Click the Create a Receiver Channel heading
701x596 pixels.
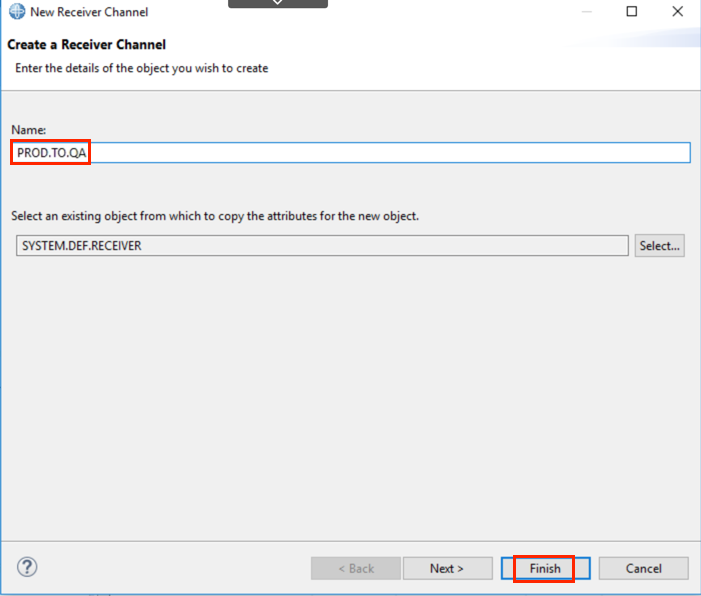coord(87,45)
